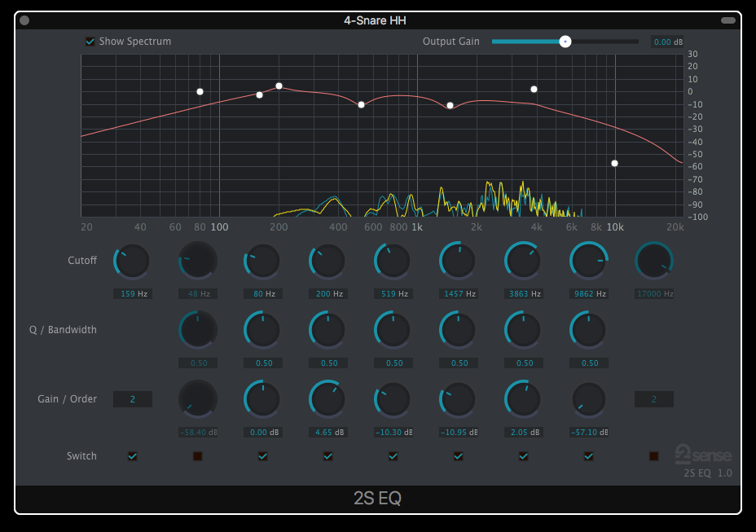Click the Q/Bandwidth knob for the 200 Hz band
756x532 pixels.
coord(327,330)
